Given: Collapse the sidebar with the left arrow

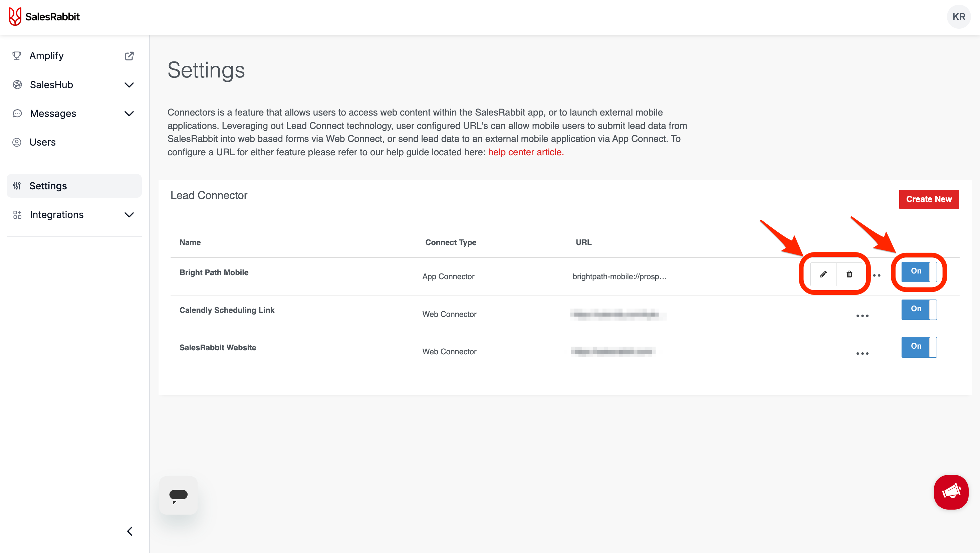Looking at the screenshot, I should (x=130, y=531).
